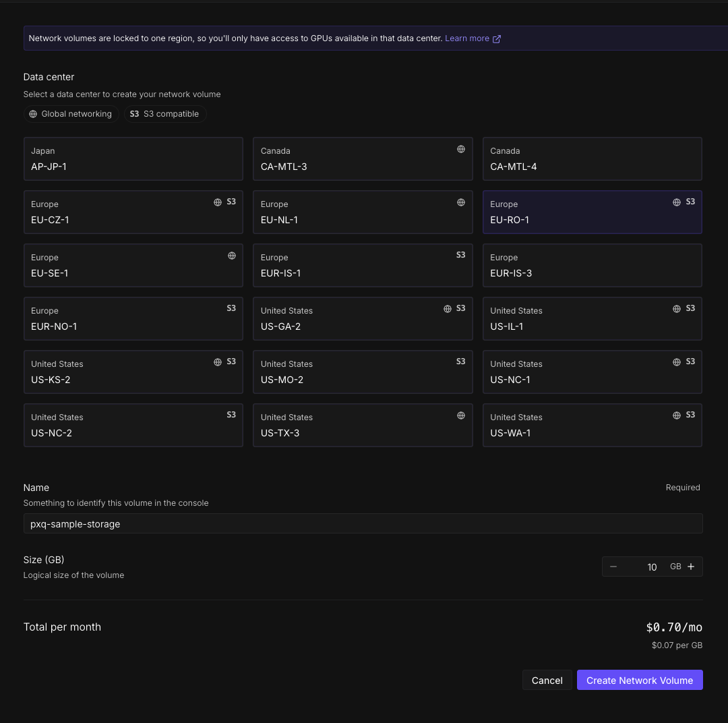Viewport: 728px width, 723px height.
Task: Click S3 badge on US-IL-1 card
Action: point(690,308)
